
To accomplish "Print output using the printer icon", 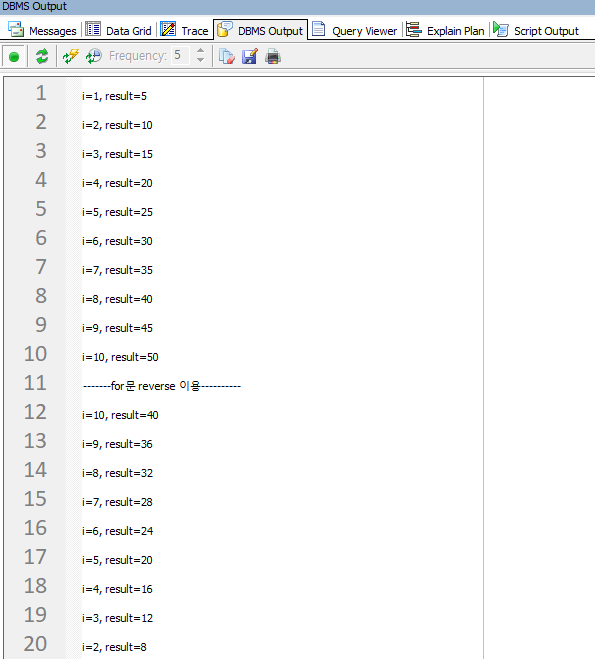I will click(x=273, y=56).
